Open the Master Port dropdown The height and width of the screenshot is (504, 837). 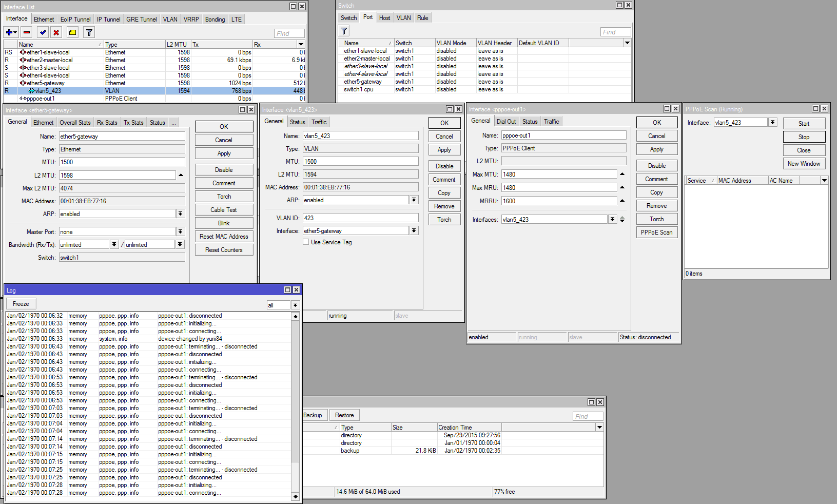pyautogui.click(x=181, y=232)
